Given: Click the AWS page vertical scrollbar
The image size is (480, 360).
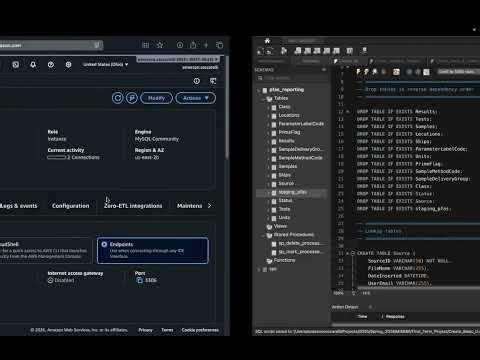Looking at the screenshot, I should pos(227,107).
